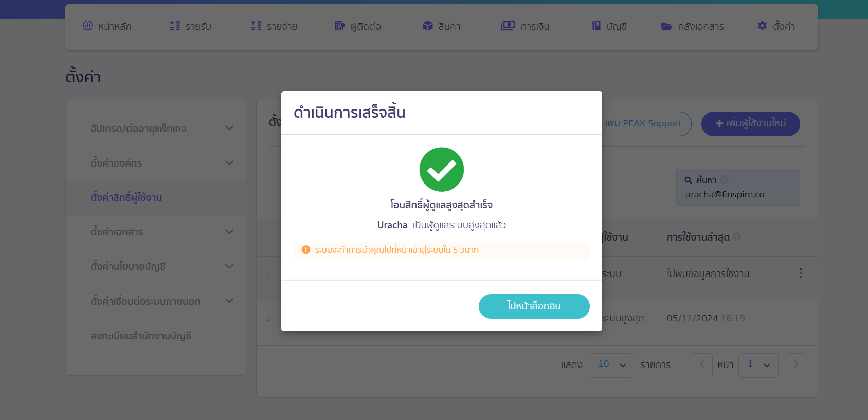This screenshot has height=420, width=868.
Task: Open the rows-per-page dropdown showing 10
Action: (x=611, y=365)
